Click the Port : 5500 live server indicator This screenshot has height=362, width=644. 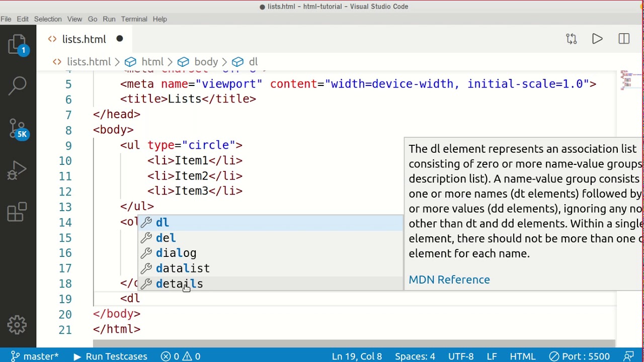[x=579, y=356]
